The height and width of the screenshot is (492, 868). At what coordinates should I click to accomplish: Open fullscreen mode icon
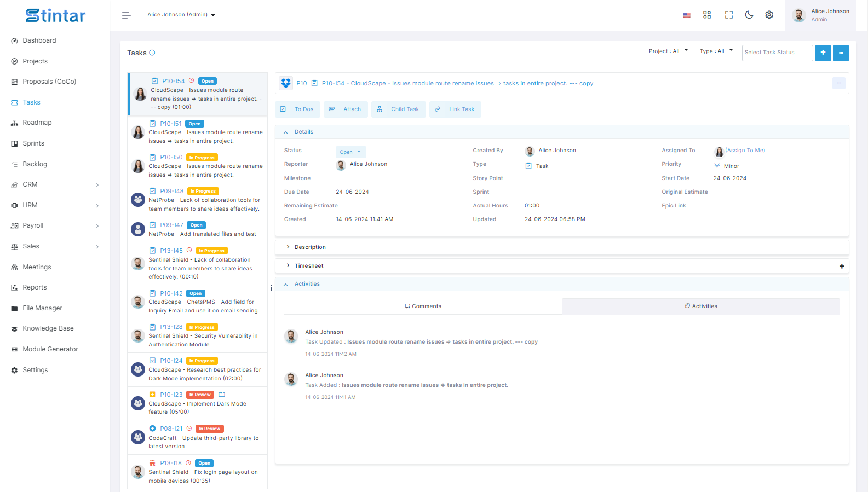pyautogui.click(x=728, y=15)
